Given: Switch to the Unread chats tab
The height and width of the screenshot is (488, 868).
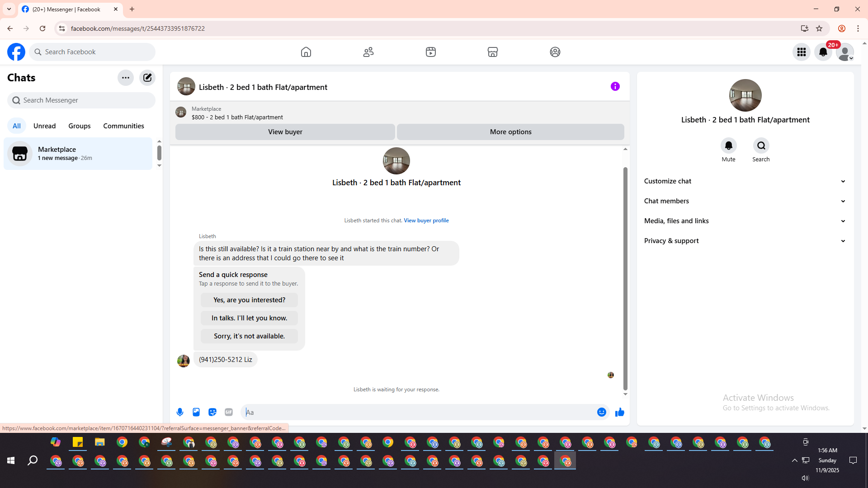Looking at the screenshot, I should 44,126.
